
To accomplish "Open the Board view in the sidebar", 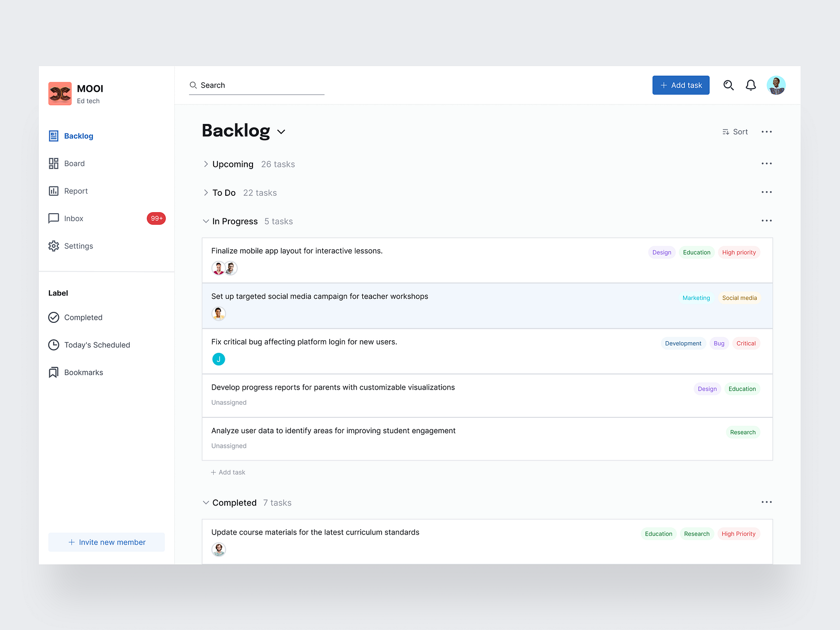I will coord(75,163).
